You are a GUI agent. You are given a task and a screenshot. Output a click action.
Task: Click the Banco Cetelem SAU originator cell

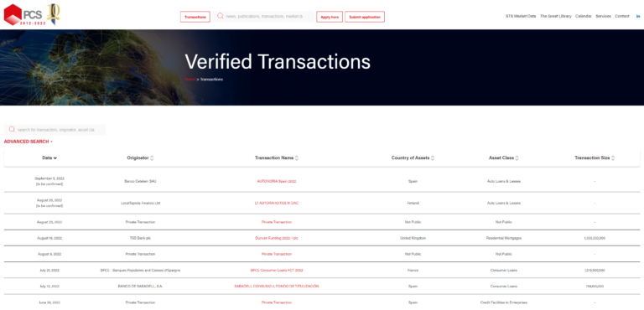(x=140, y=182)
